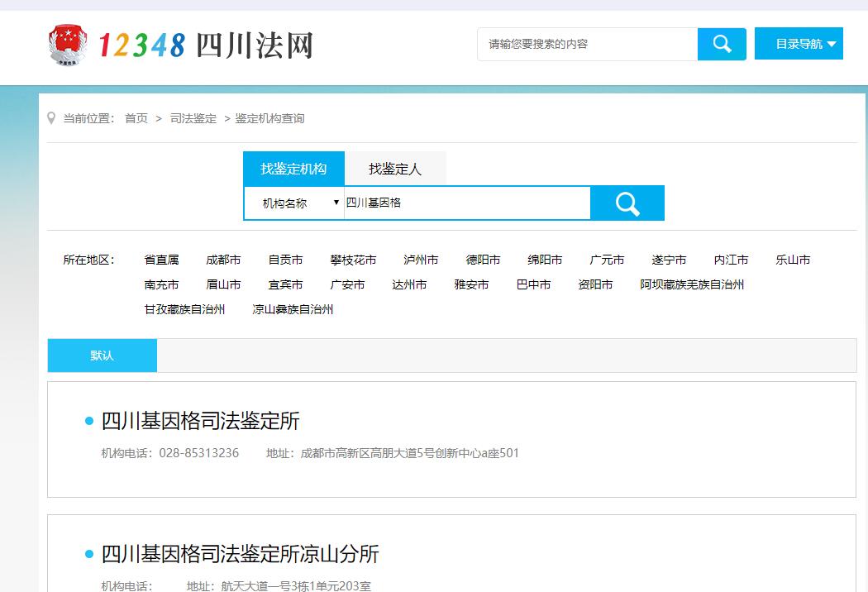Filter by region 资阳市
The height and width of the screenshot is (592, 868).
pos(596,284)
